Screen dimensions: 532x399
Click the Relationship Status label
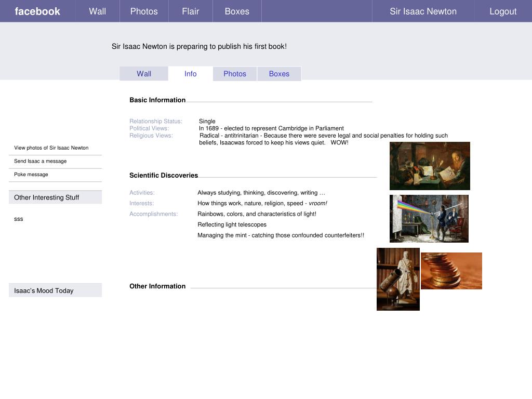(x=156, y=121)
